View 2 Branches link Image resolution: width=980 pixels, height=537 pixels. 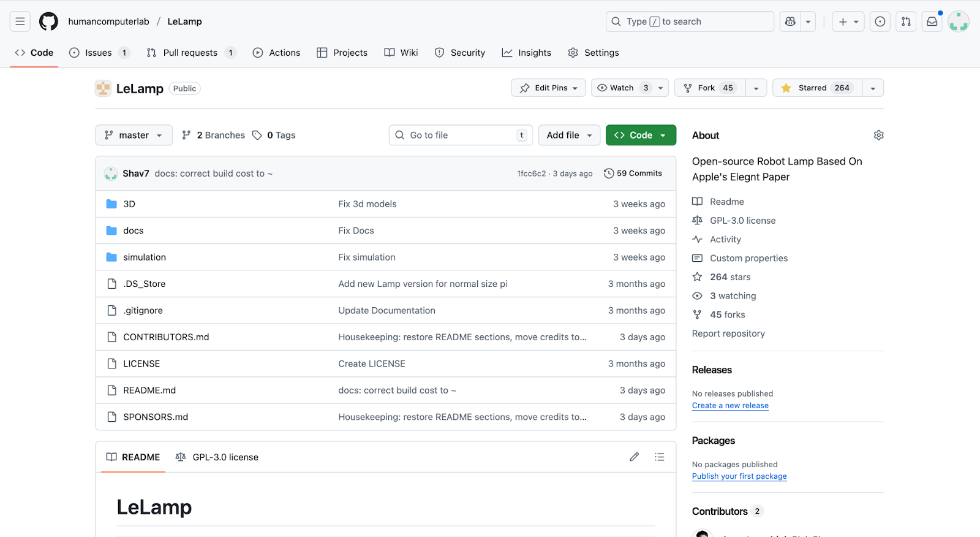coord(213,135)
